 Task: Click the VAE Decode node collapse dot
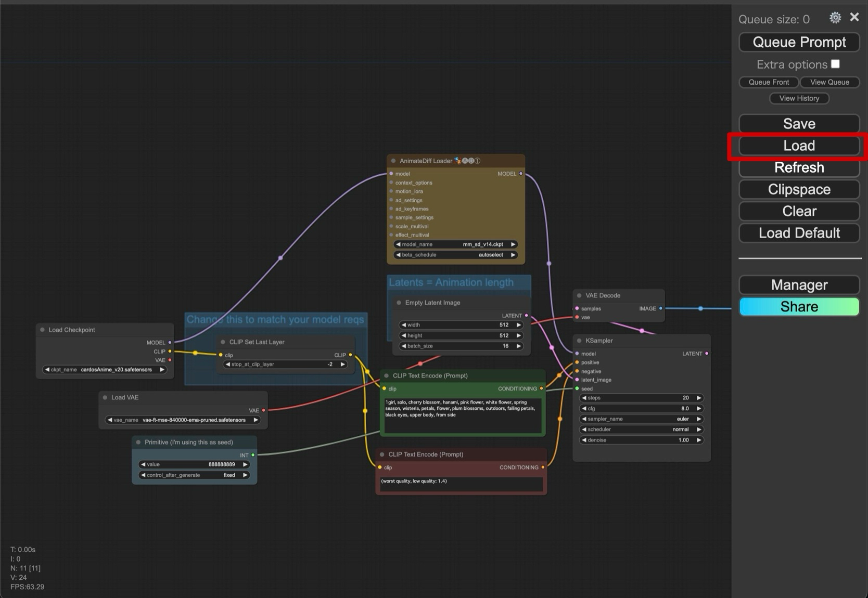pos(579,295)
